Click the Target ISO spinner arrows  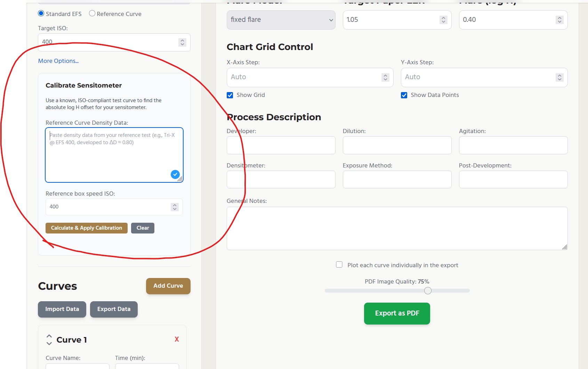(x=182, y=42)
